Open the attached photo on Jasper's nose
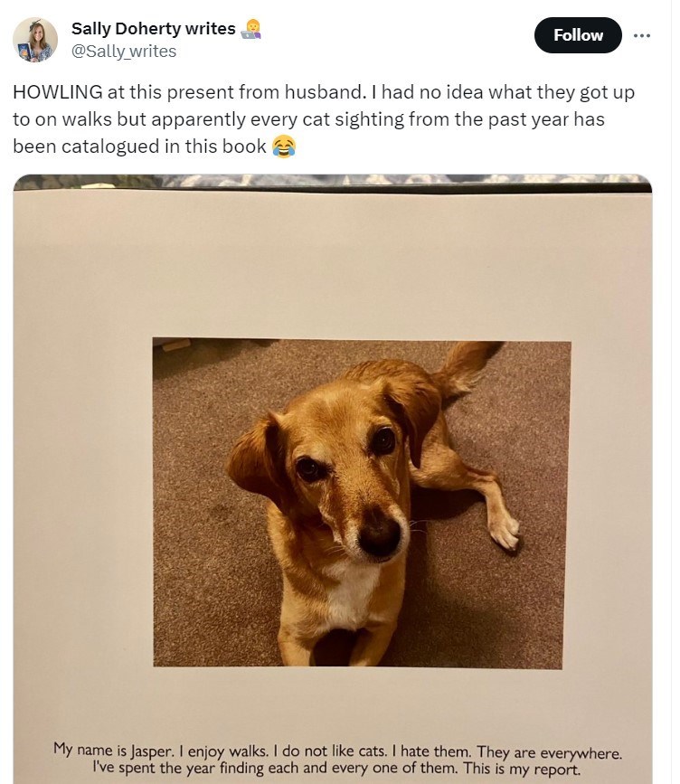680x784 pixels. pyautogui.click(x=379, y=536)
